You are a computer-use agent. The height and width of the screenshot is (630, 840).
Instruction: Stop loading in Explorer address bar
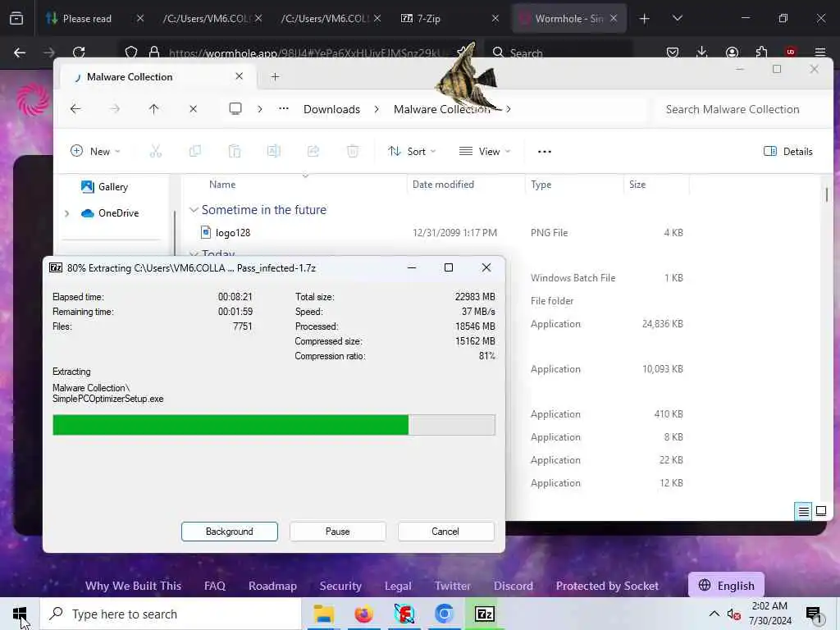coord(194,109)
